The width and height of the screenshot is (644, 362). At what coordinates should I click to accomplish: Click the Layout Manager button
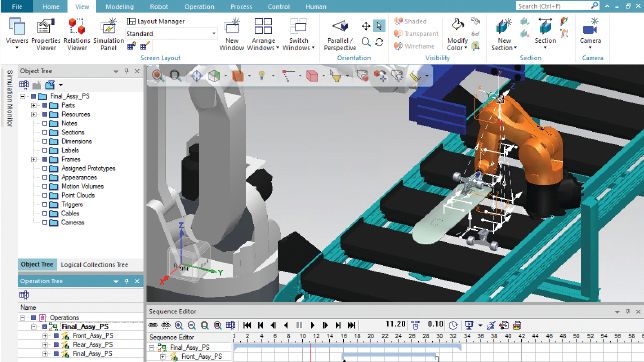(156, 21)
